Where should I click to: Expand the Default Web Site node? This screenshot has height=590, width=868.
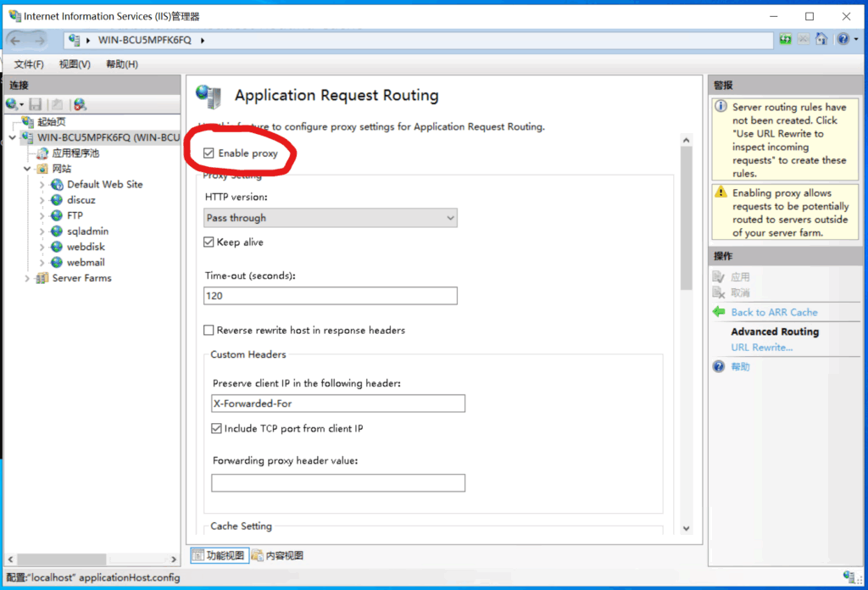[42, 184]
